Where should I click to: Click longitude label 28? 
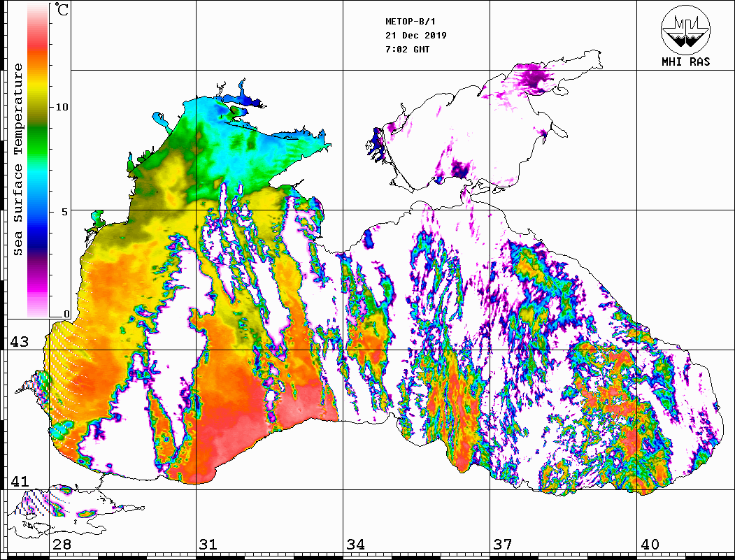62,545
